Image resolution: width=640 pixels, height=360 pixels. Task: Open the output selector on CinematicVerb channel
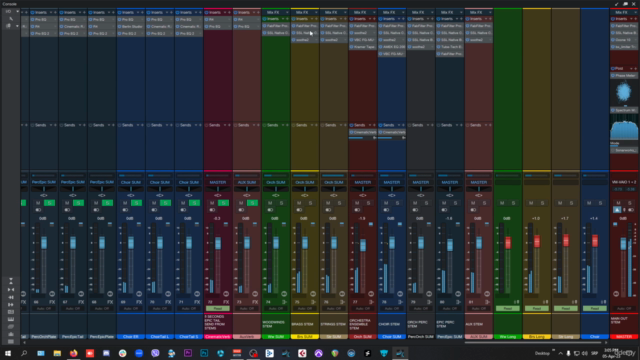[218, 182]
